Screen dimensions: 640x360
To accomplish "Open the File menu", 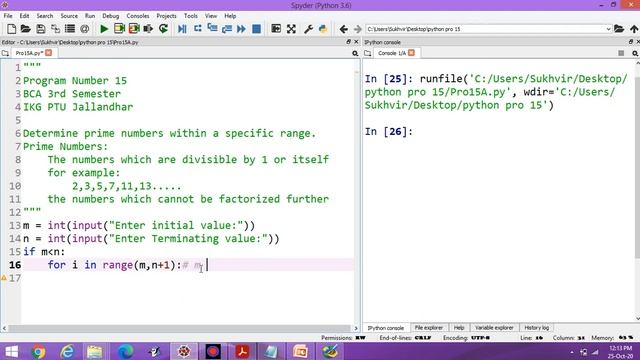I will [x=8, y=16].
